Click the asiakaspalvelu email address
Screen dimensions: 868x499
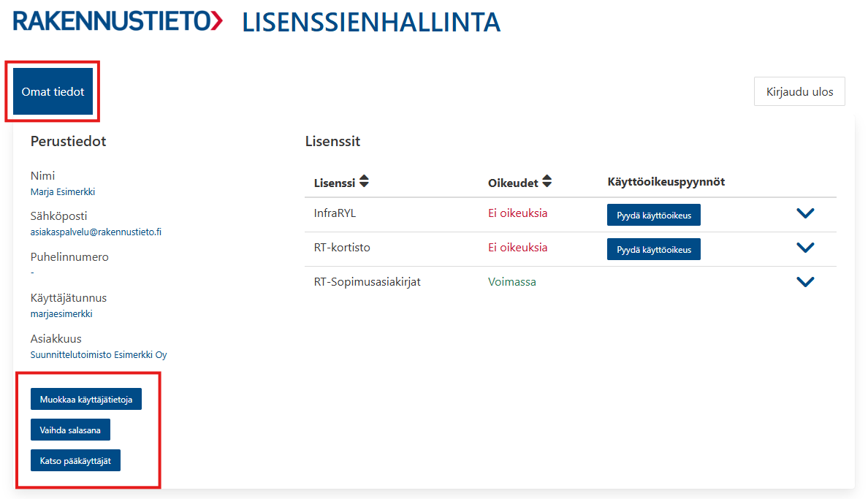(x=96, y=232)
